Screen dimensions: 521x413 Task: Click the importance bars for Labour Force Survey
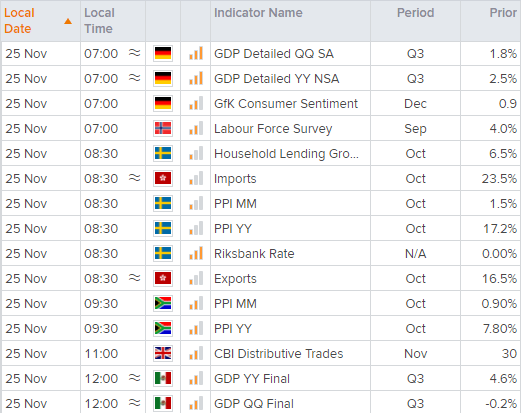click(x=196, y=128)
